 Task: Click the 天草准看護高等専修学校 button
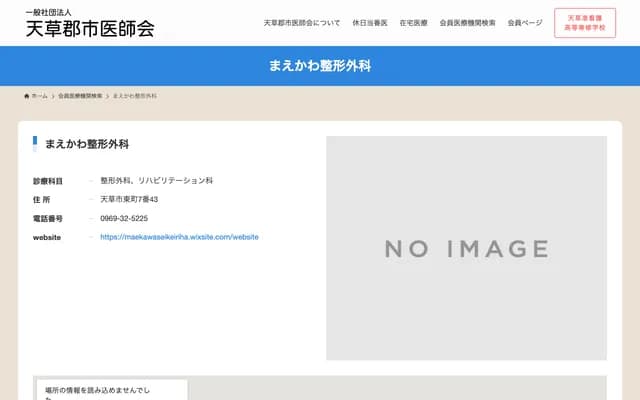click(585, 23)
